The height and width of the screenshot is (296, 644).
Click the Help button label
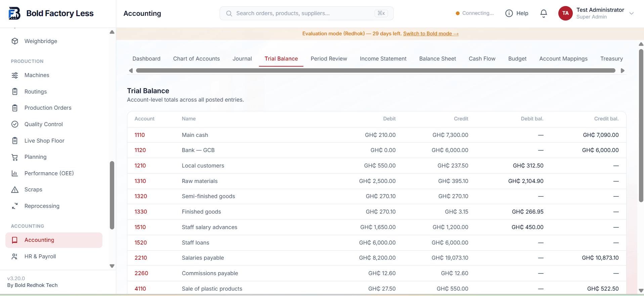pyautogui.click(x=522, y=13)
